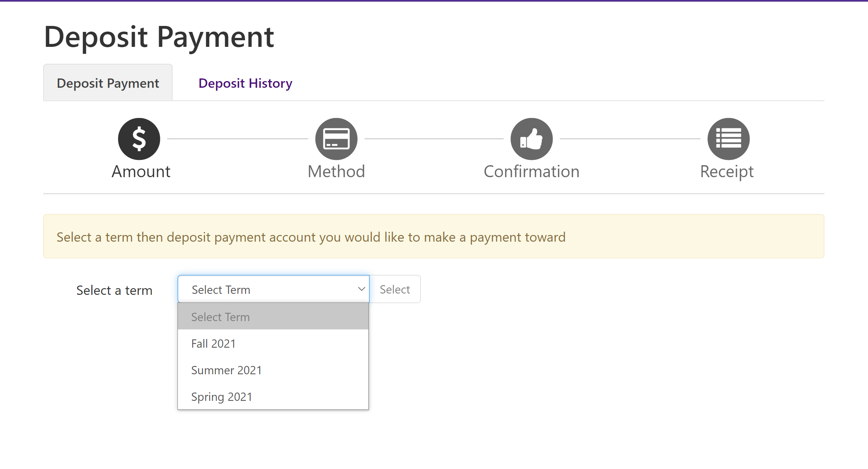Choose the highlighted Select Term placeholder option
This screenshot has height=469, width=868.
(220, 317)
